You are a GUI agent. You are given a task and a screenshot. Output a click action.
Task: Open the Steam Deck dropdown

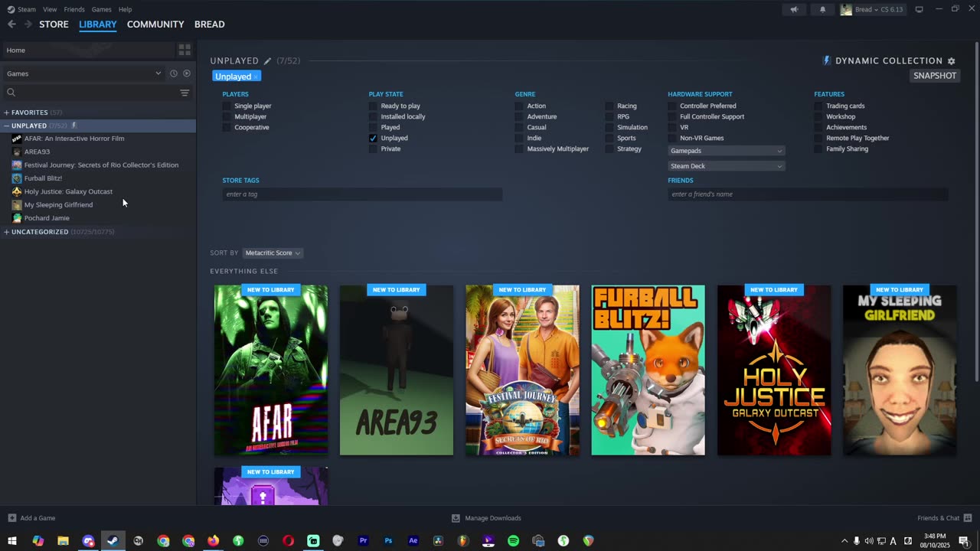726,166
